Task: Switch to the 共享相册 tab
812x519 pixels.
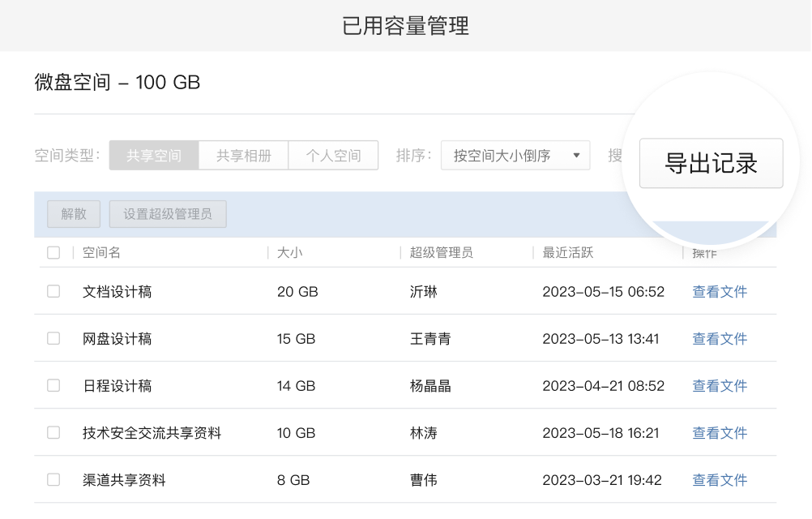Action: point(243,156)
